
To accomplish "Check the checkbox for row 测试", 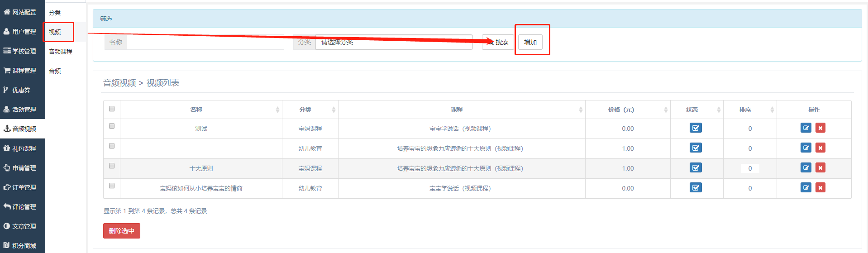I will [112, 126].
